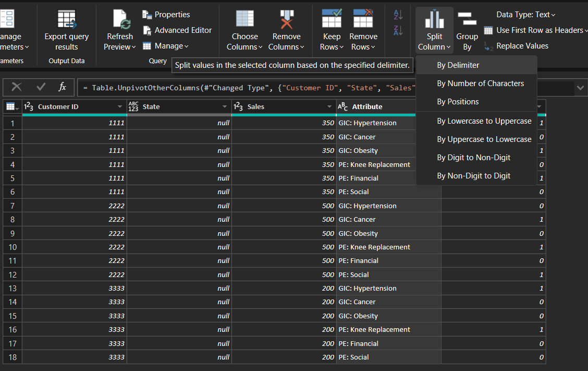This screenshot has height=371, width=588.
Task: Click cell 'PE: Financial' in row 11
Action: tap(388, 260)
